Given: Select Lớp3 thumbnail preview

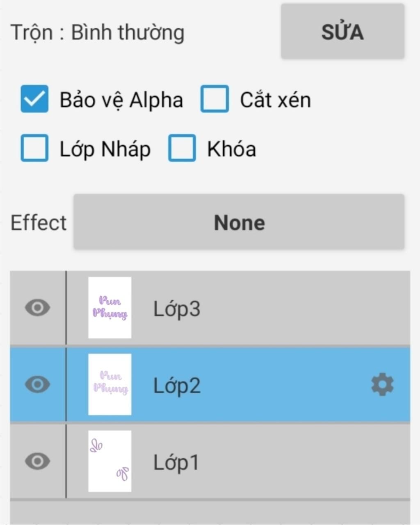Looking at the screenshot, I should point(110,308).
